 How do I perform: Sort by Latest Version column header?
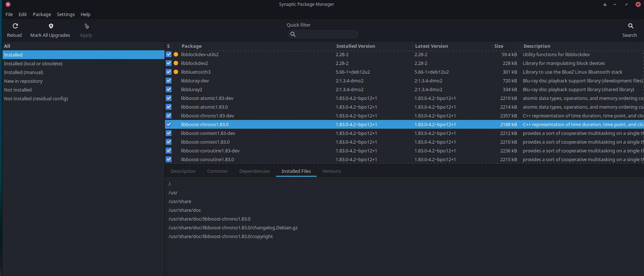click(452, 46)
